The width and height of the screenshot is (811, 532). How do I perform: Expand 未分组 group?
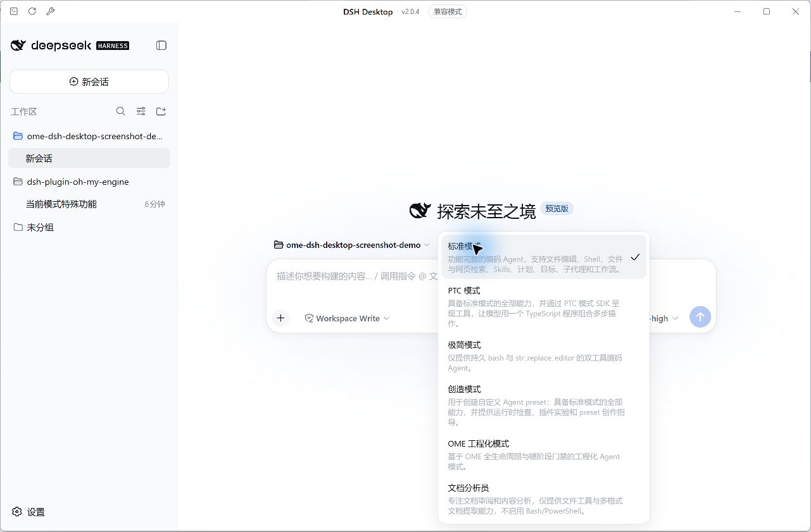click(x=89, y=227)
